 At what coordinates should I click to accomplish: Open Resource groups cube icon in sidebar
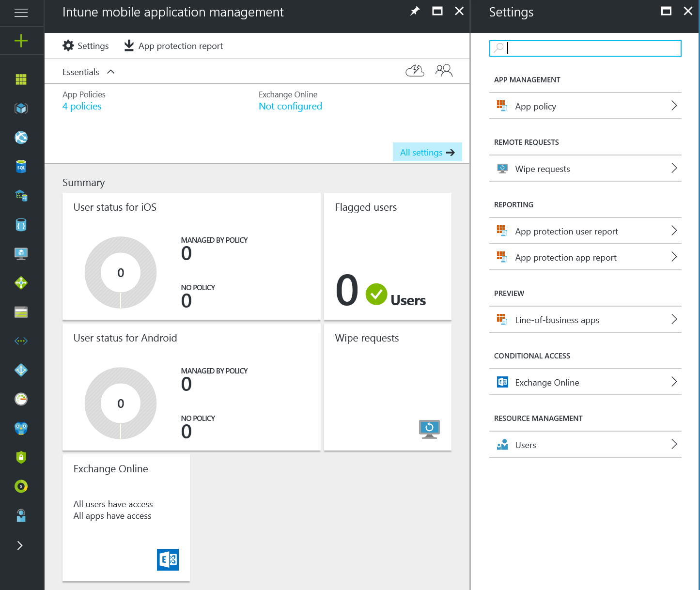(x=21, y=109)
